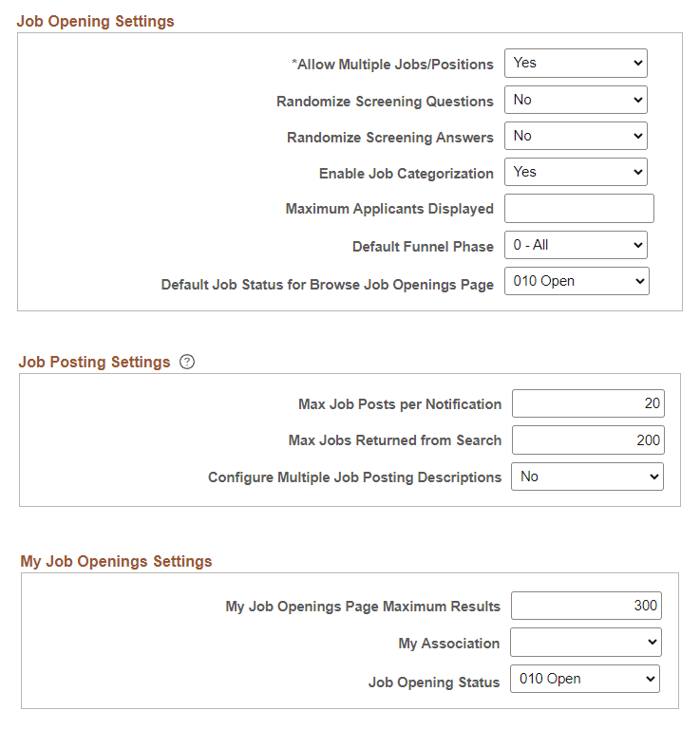Click the Job Opening Status label
The image size is (700, 729).
click(434, 682)
